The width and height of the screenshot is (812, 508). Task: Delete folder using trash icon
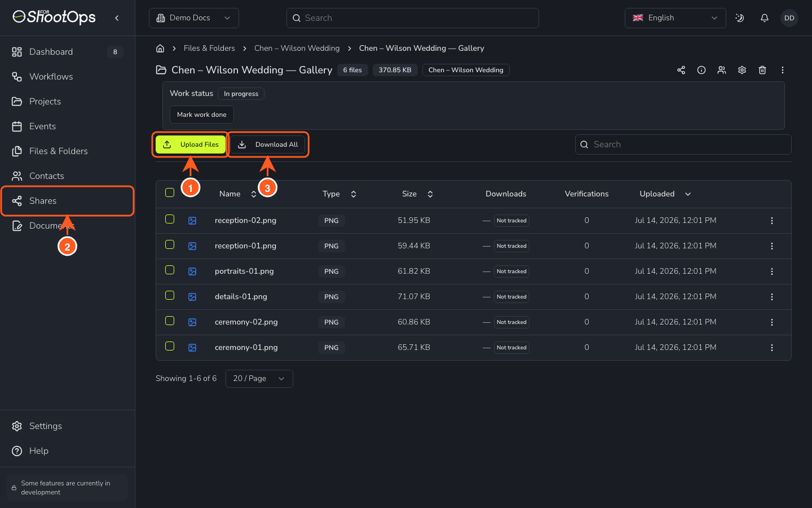[762, 70]
